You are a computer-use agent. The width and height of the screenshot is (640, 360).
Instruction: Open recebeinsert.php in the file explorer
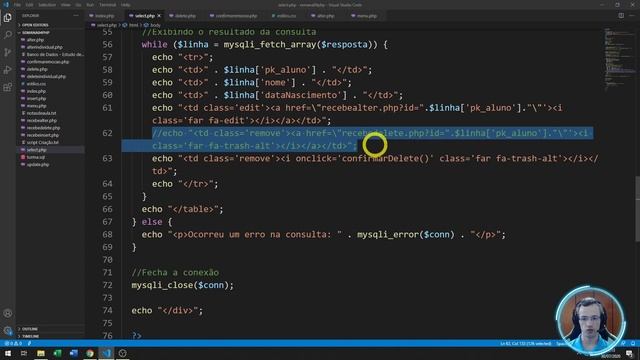click(42, 135)
